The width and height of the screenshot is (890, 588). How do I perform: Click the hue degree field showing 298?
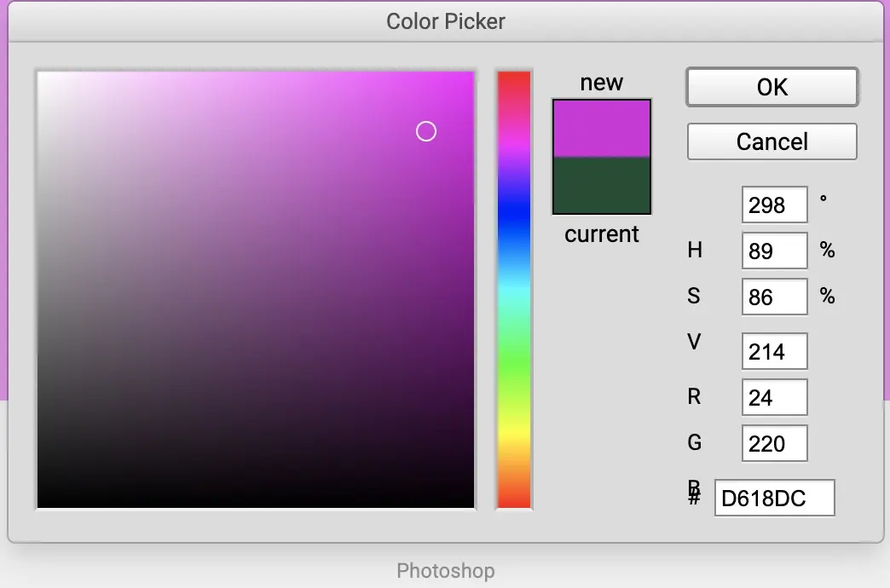pos(774,205)
